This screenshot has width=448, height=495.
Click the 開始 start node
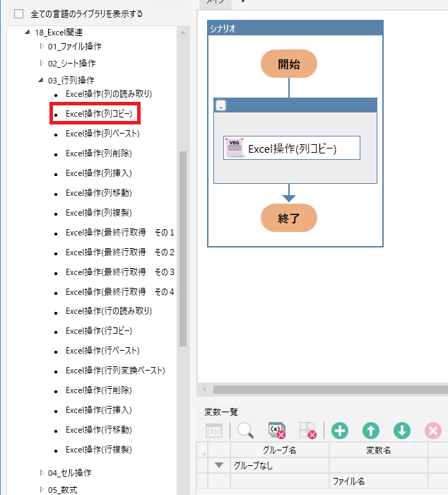click(288, 64)
